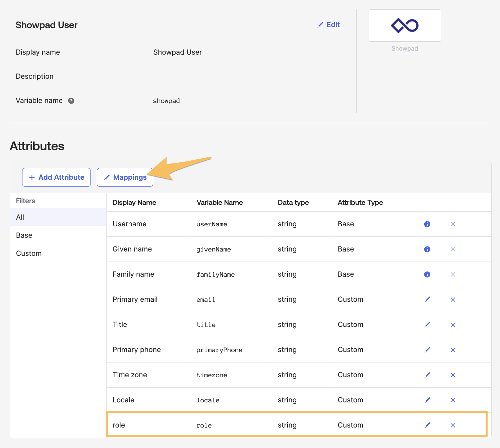Image resolution: width=500 pixels, height=448 pixels.
Task: Open info icon on Given name row
Action: click(x=427, y=249)
